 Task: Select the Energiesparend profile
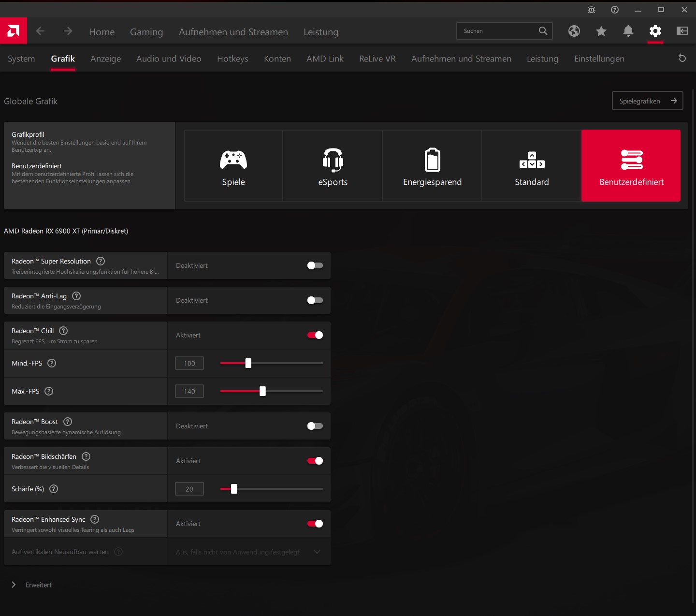433,165
